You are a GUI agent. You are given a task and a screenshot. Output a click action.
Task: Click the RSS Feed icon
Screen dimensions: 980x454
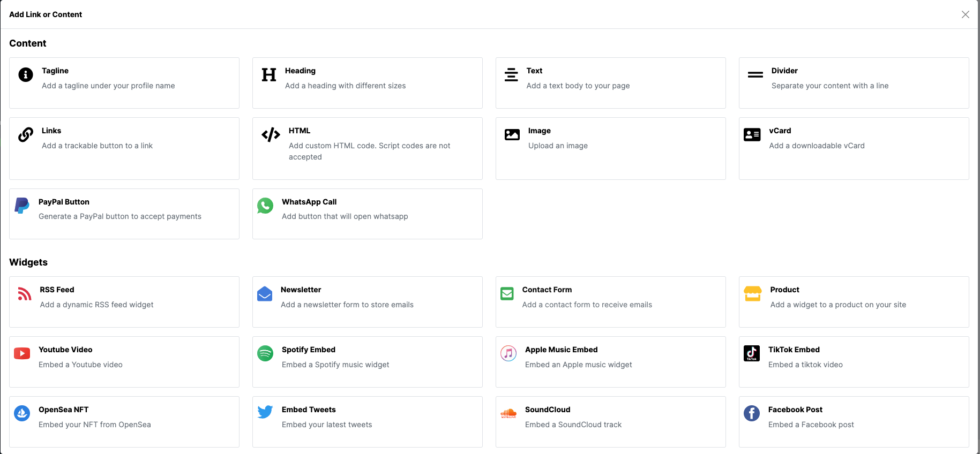coord(25,293)
